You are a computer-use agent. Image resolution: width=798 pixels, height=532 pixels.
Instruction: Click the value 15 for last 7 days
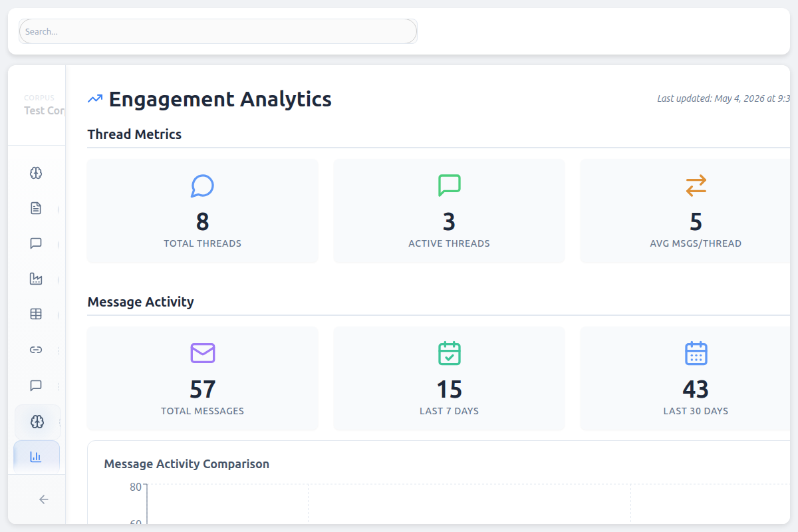(x=450, y=389)
